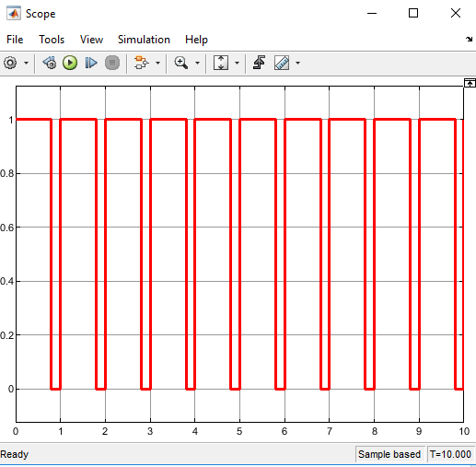Expand the Zoom tool dropdown arrow
This screenshot has width=476, height=467.
click(x=197, y=63)
